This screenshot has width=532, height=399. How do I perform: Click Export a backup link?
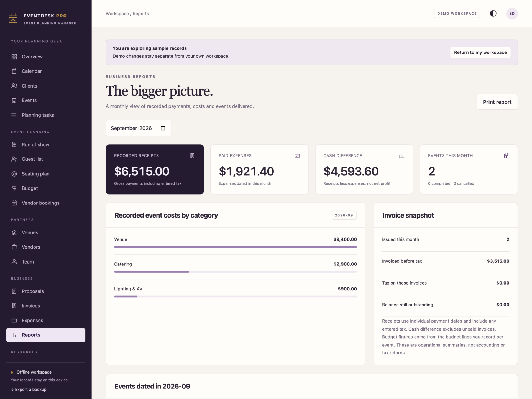(x=29, y=389)
